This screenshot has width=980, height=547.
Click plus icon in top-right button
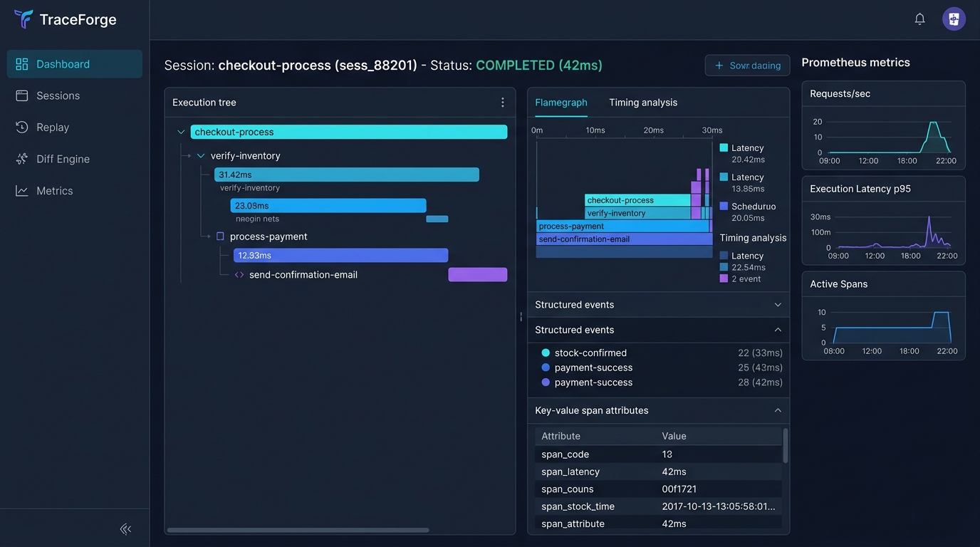719,66
